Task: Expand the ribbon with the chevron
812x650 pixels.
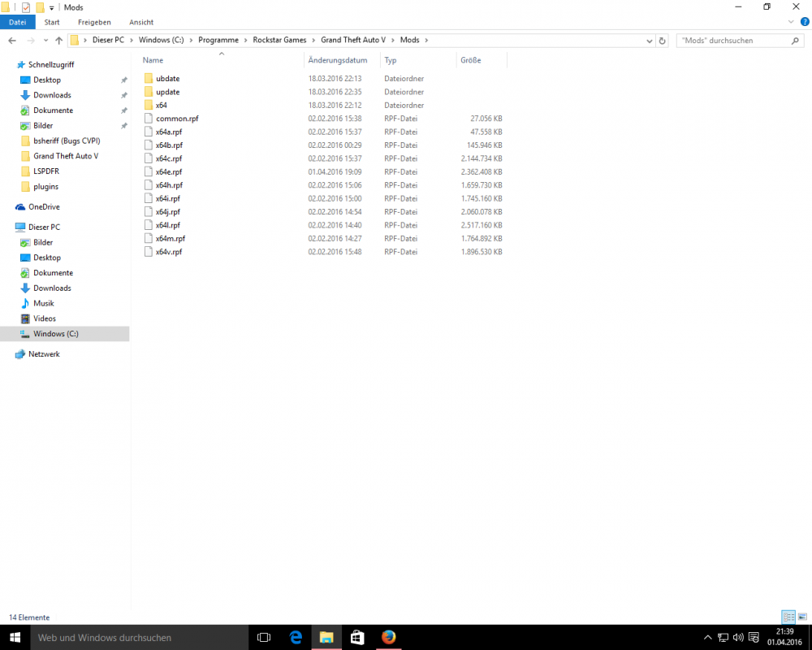Action: (791, 22)
